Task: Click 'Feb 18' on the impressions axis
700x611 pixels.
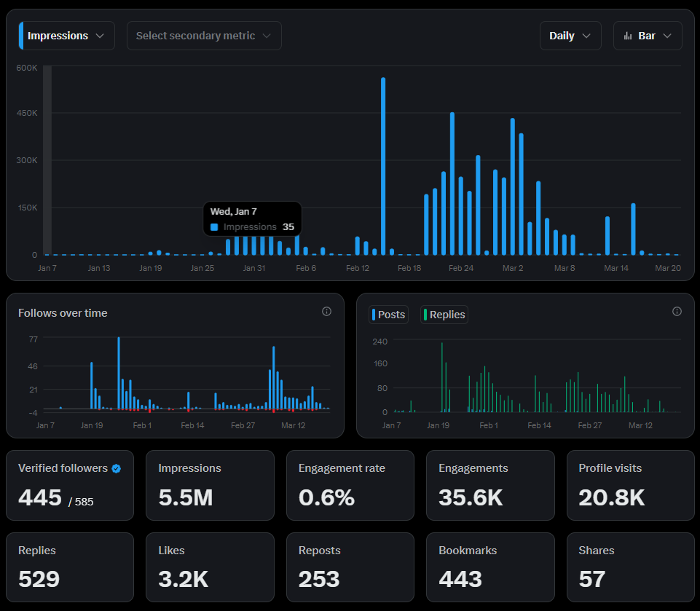Action: (409, 268)
